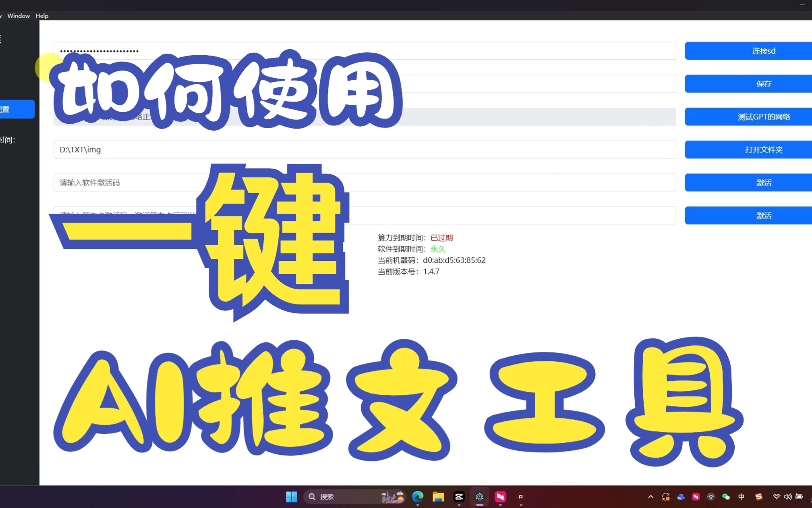Click the 保存 button
812x508 pixels.
click(x=748, y=84)
